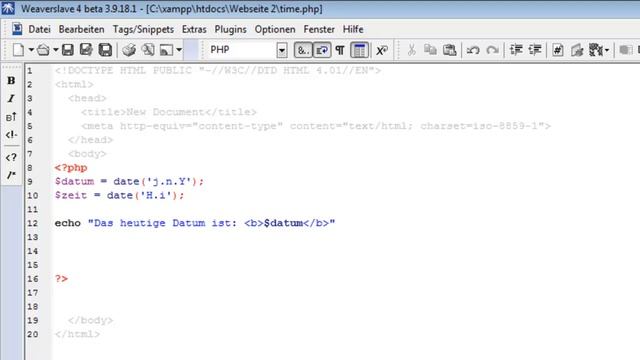Screen dimensions: 640x360
Task: Undo with the left curved arrow
Action: (x=473, y=50)
